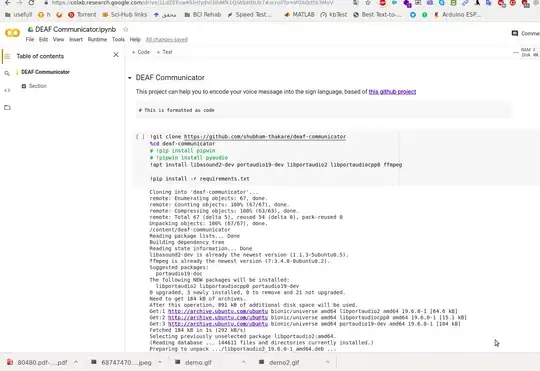Open the Edit menu
Screen dimensions: 540x371
click(x=43, y=39)
